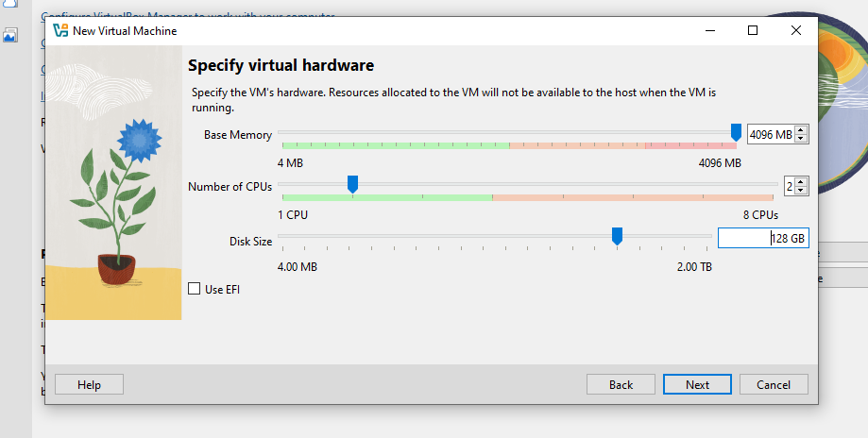Decrease Base Memory with the down arrow
This screenshot has height=438, width=868.
pyautogui.click(x=802, y=139)
